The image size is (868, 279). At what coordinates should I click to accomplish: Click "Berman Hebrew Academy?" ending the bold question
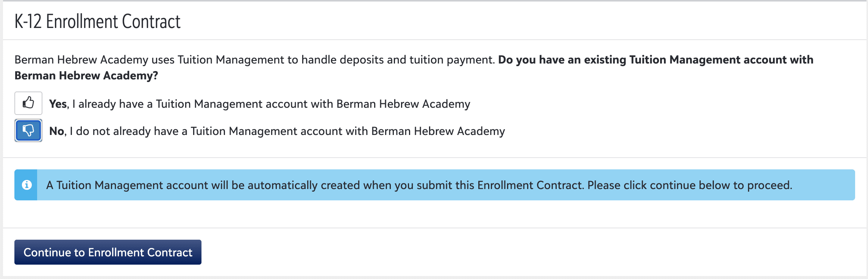click(86, 76)
